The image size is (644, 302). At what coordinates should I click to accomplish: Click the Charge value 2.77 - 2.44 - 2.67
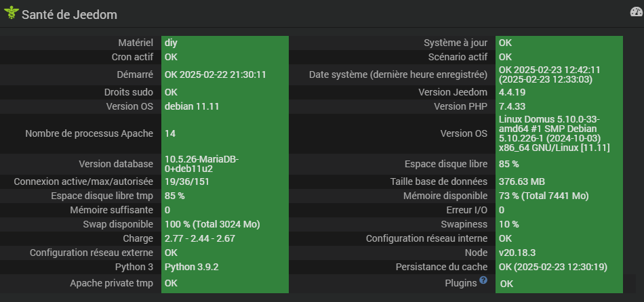199,239
